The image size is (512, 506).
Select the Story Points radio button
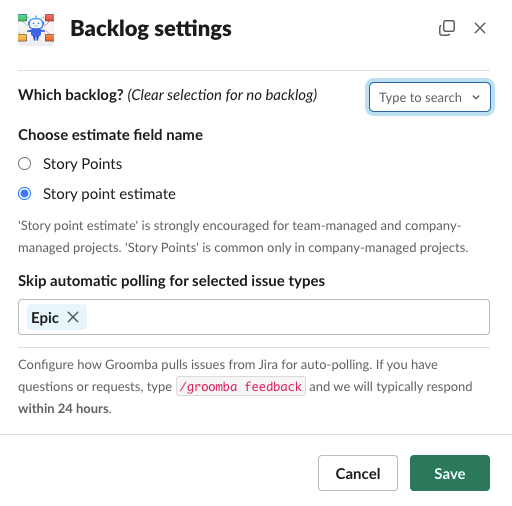25,164
